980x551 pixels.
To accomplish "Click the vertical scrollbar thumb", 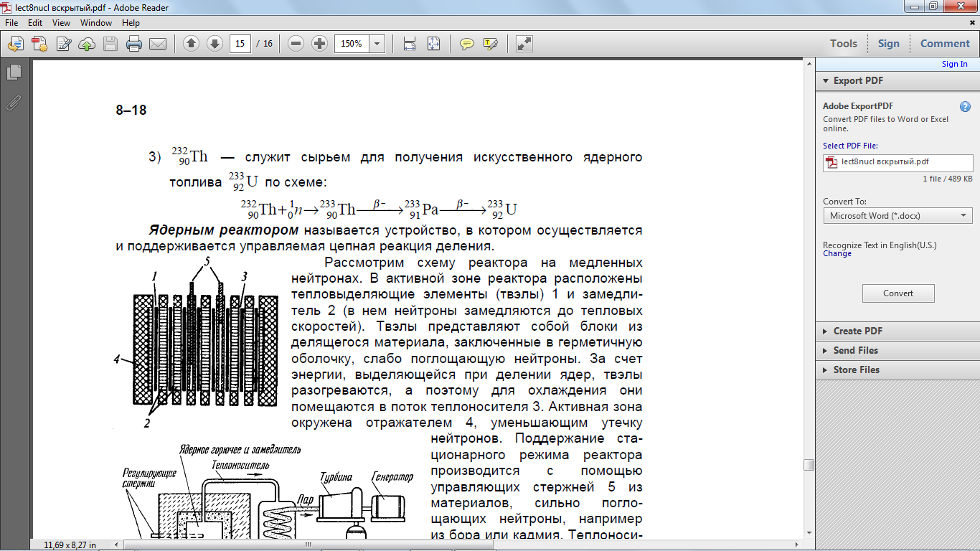I will point(809,465).
